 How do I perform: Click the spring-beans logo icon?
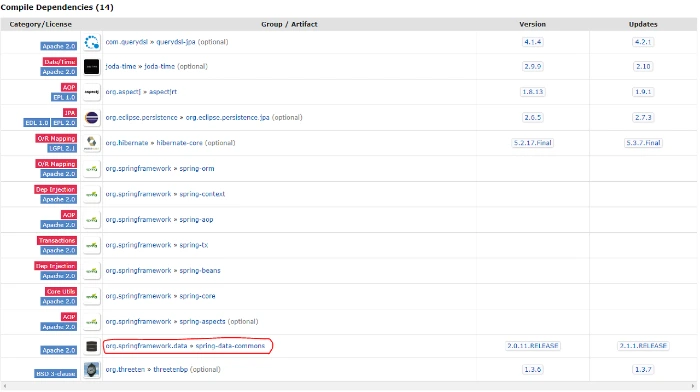pyautogui.click(x=92, y=271)
